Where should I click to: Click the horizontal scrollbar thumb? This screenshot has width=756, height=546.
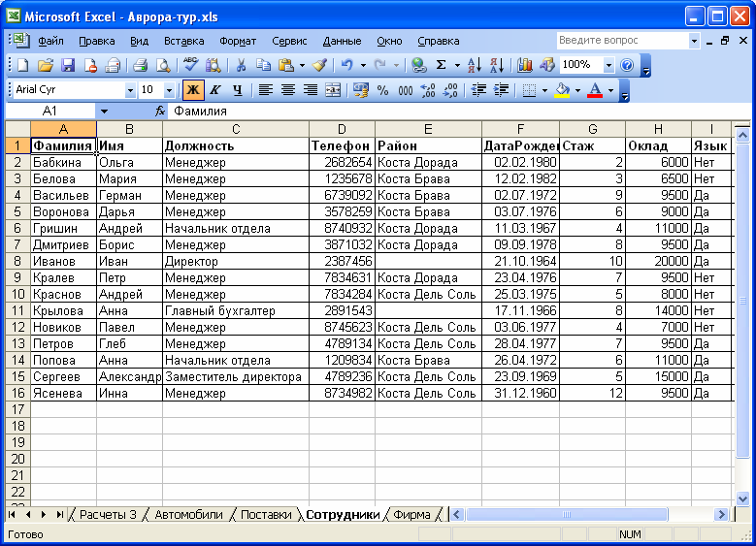pos(567,515)
